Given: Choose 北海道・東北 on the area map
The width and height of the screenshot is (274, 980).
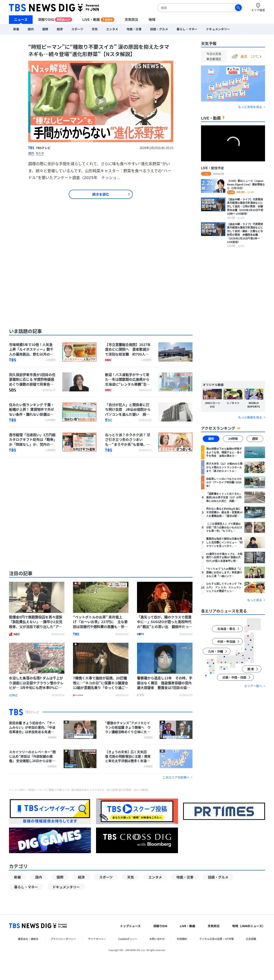Looking at the screenshot, I should click(x=227, y=629).
